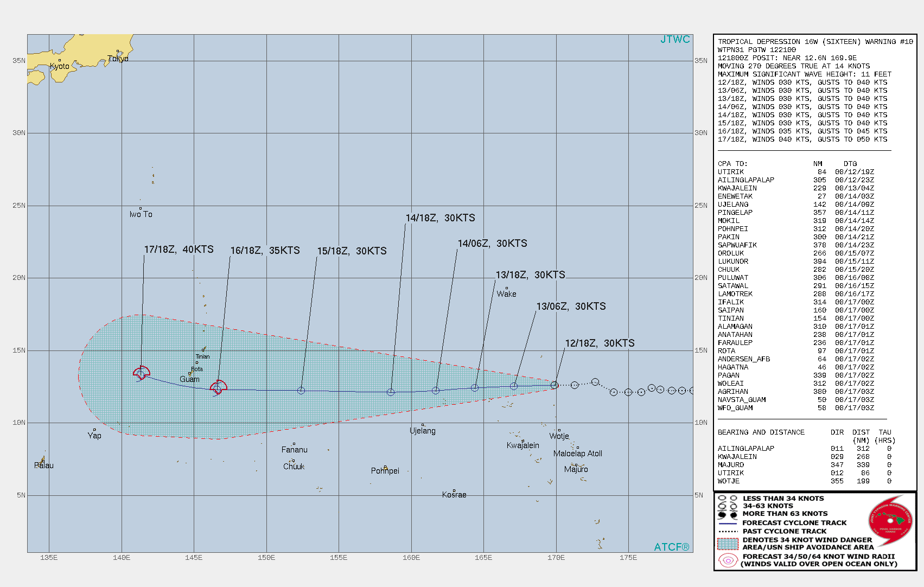Click the 14/18Z forecast position circle
924x587 pixels.
click(x=391, y=392)
